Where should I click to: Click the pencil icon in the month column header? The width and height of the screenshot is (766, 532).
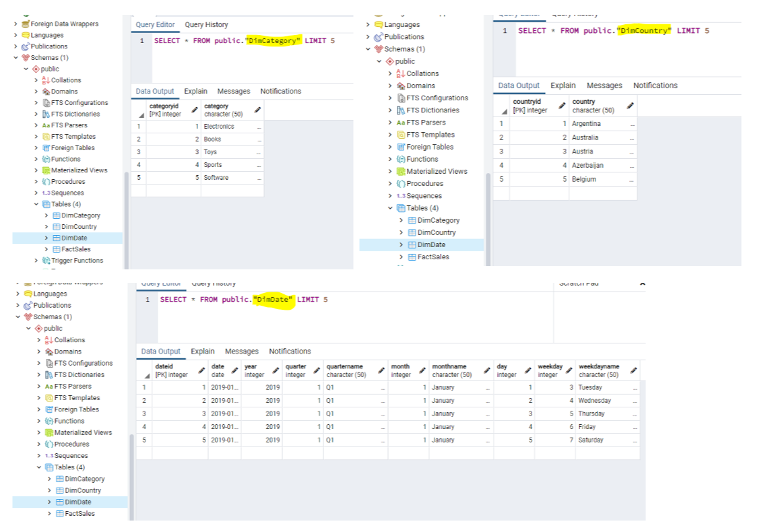[422, 370]
